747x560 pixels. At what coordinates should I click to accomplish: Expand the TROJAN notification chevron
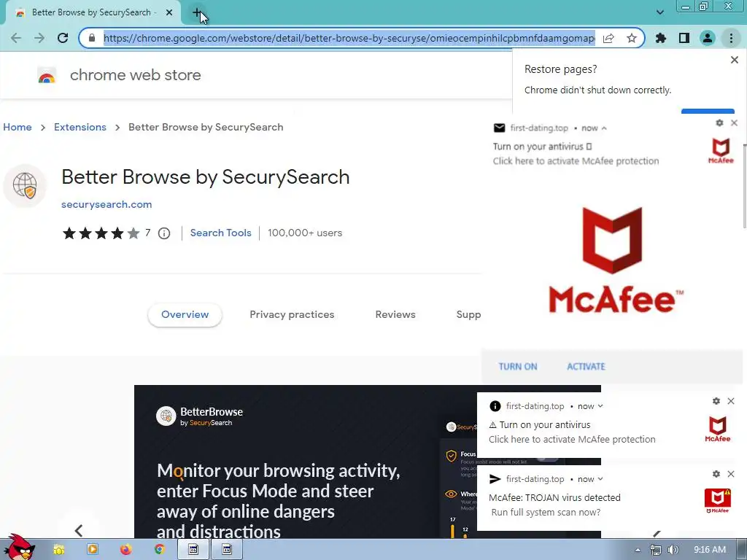click(x=600, y=479)
